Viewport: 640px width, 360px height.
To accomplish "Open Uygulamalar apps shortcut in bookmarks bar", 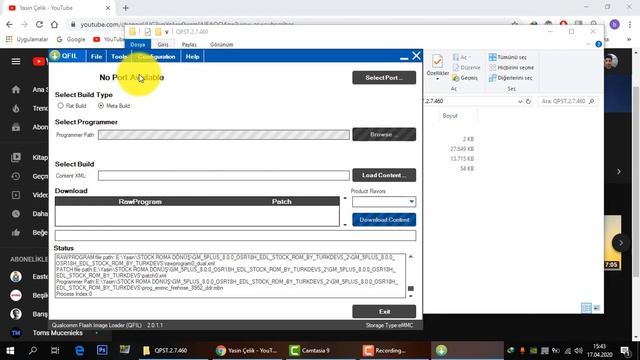I will [x=27, y=39].
